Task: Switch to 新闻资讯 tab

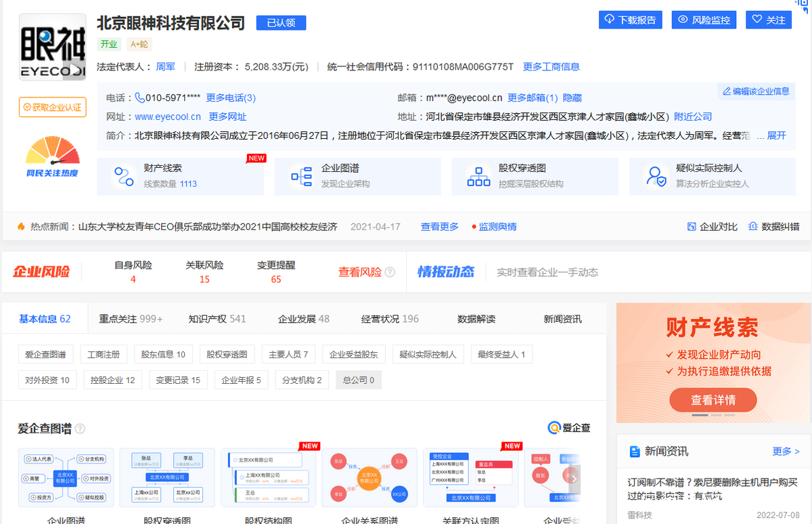Action: tap(562, 319)
